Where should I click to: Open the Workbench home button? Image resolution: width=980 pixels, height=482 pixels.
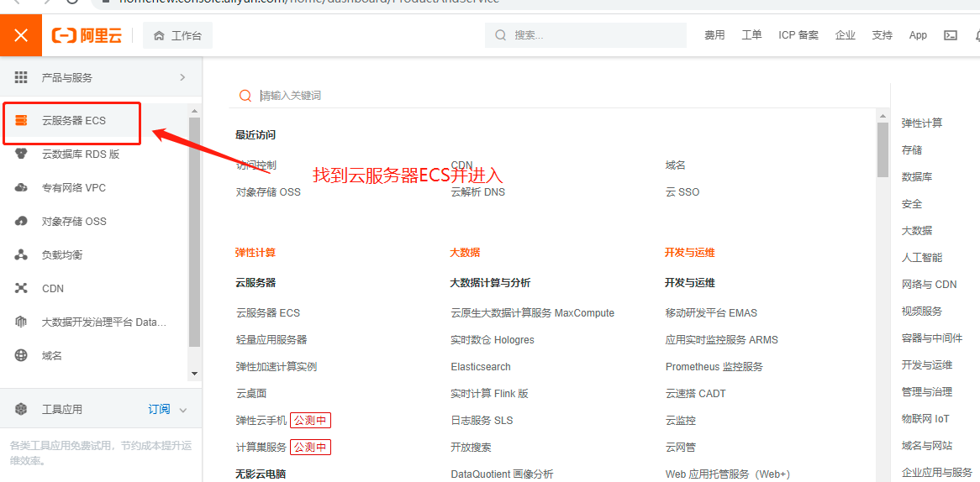(x=177, y=35)
